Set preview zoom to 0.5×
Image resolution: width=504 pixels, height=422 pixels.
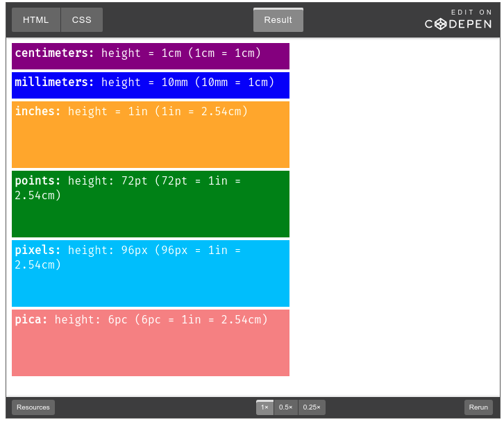click(286, 407)
